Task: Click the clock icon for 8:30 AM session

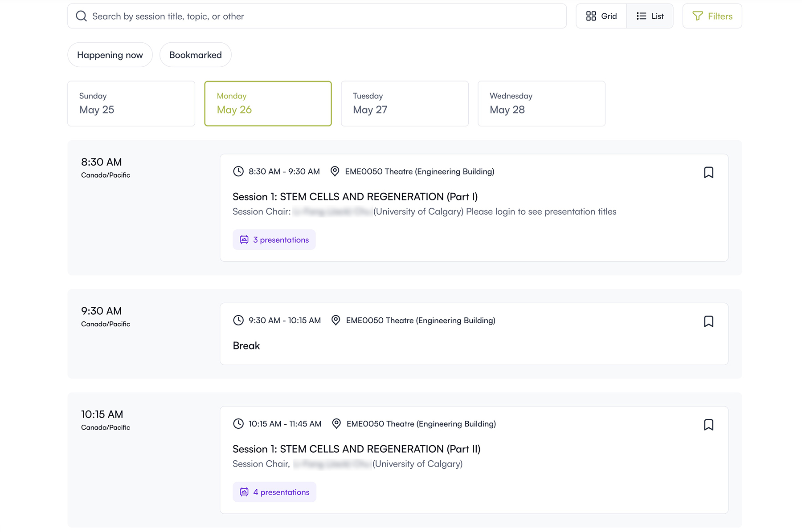Action: [x=238, y=171]
